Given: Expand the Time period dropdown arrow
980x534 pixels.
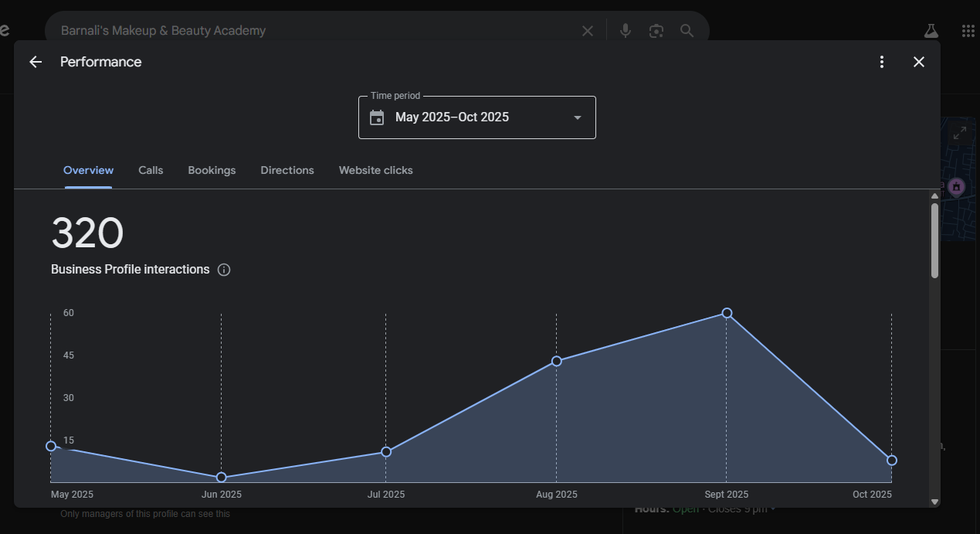Looking at the screenshot, I should click(577, 117).
